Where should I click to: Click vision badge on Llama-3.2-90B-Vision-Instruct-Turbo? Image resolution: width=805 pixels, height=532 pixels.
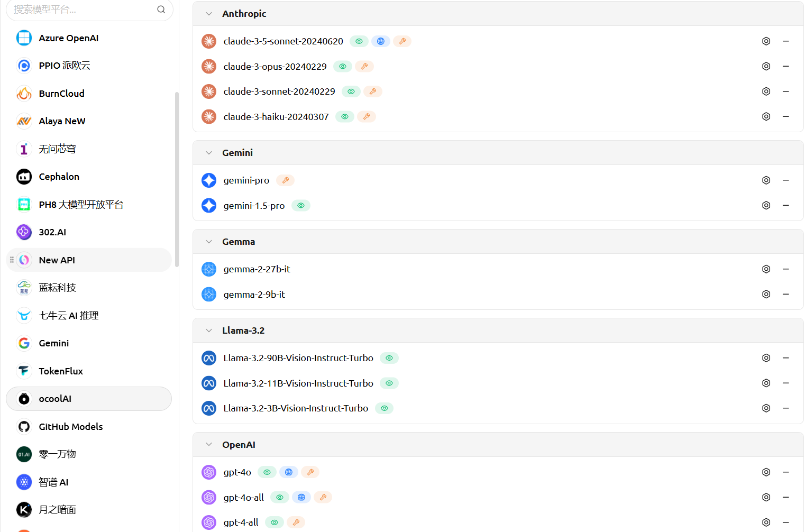click(389, 358)
